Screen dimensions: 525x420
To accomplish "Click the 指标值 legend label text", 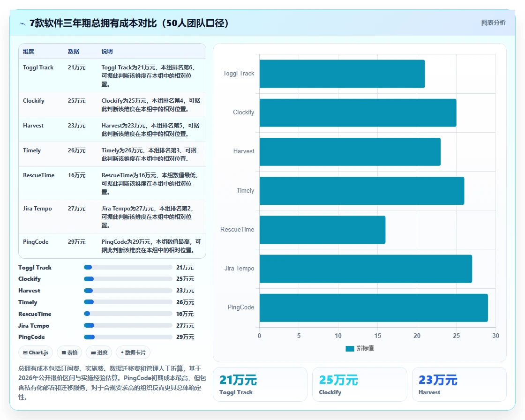I will click(x=365, y=348).
